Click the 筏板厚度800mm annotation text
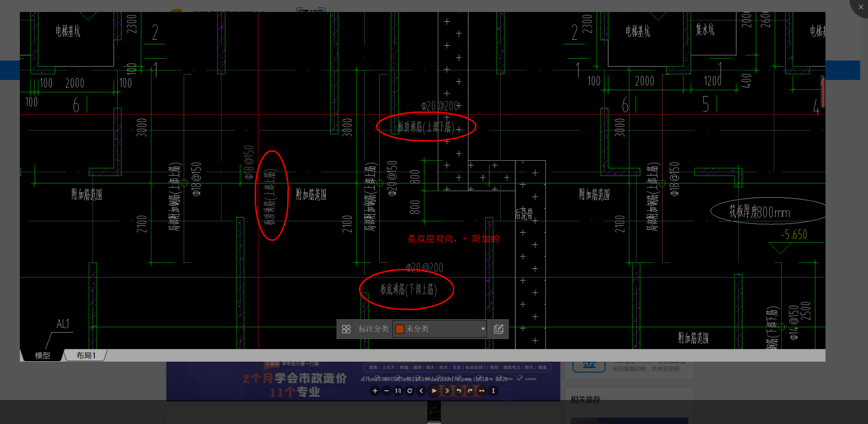The height and width of the screenshot is (424, 868). tap(759, 212)
